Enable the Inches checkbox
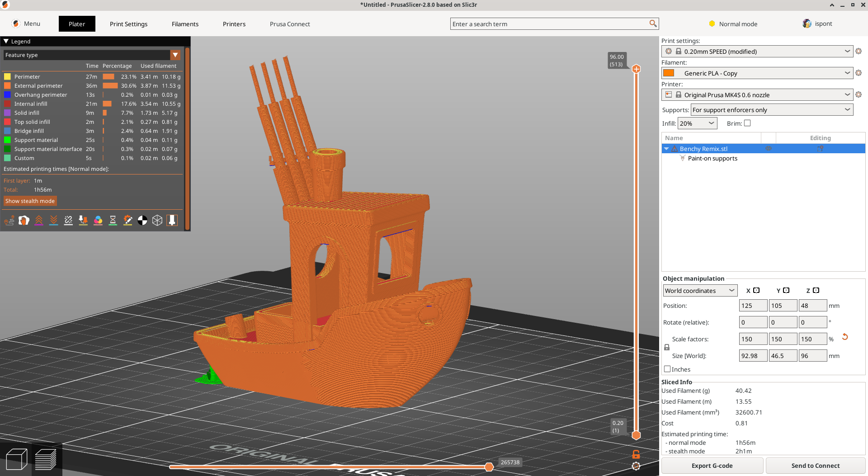The image size is (868, 476). click(667, 369)
